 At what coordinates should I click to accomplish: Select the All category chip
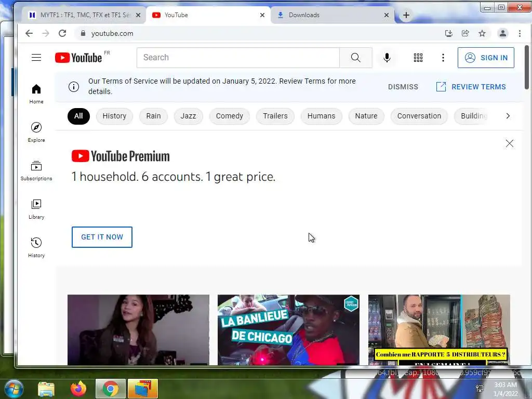(78, 116)
